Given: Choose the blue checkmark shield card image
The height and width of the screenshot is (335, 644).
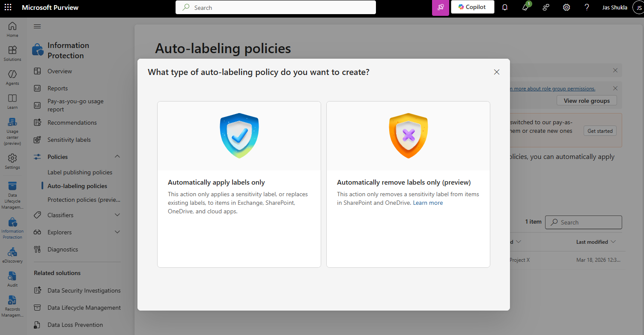Looking at the screenshot, I should click(x=239, y=136).
